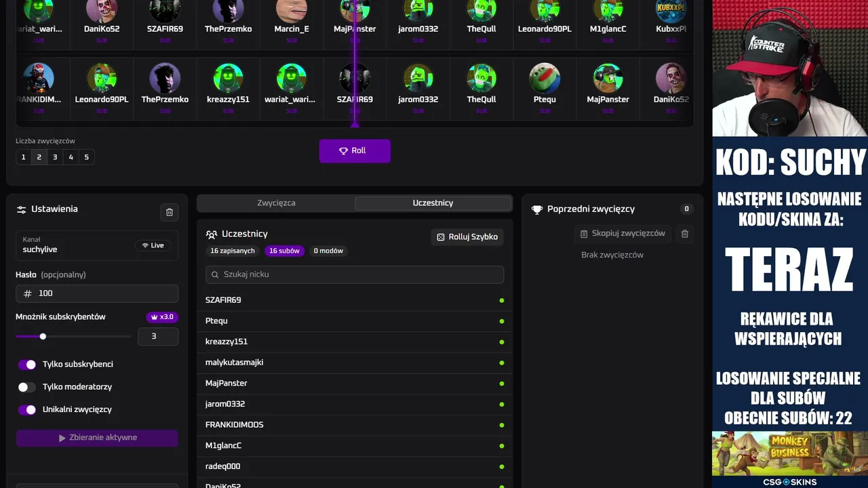868x488 pixels.
Task: Disable Unikalni zwycięzcy switch
Action: [27, 410]
